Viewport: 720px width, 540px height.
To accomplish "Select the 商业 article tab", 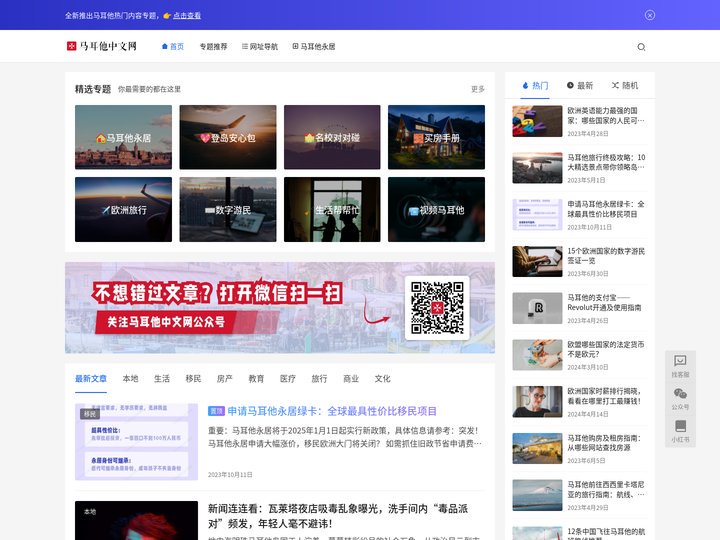I will click(351, 378).
